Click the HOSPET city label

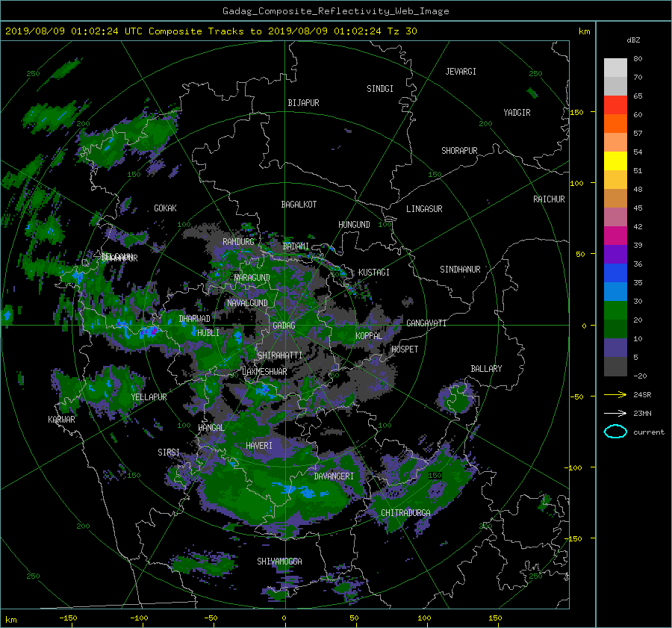pos(405,349)
